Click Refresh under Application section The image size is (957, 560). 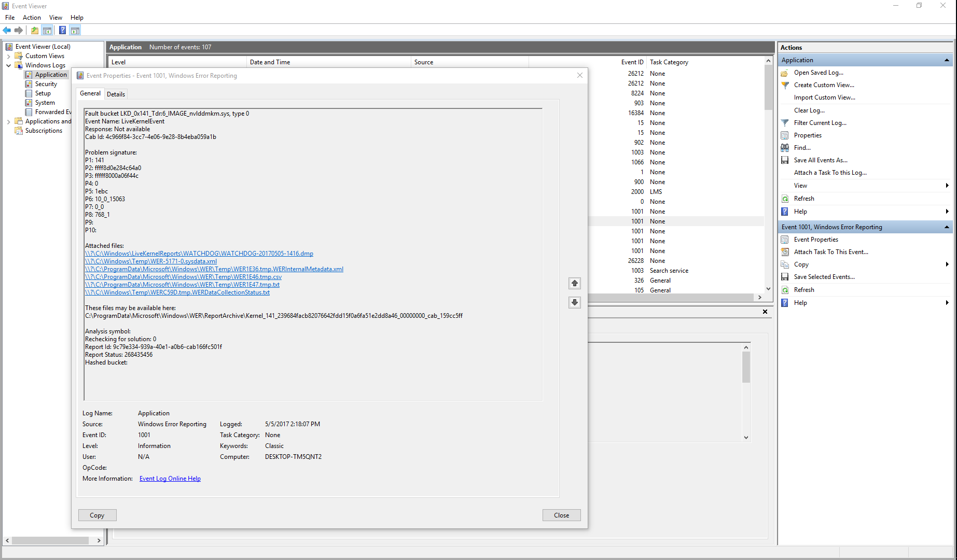pyautogui.click(x=804, y=199)
